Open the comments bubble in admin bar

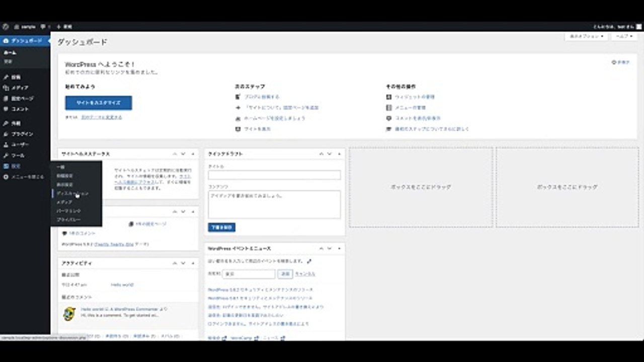(x=45, y=27)
